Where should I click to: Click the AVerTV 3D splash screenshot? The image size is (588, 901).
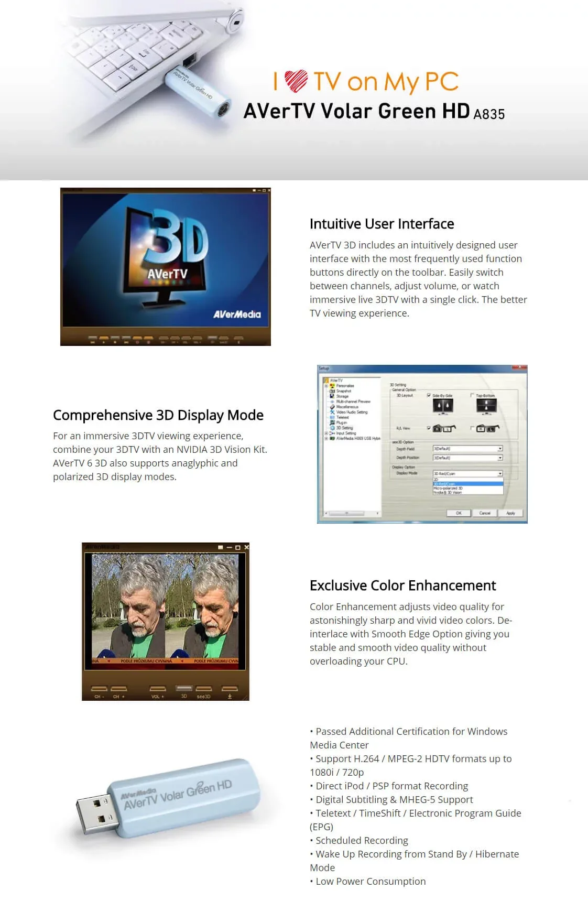(166, 267)
